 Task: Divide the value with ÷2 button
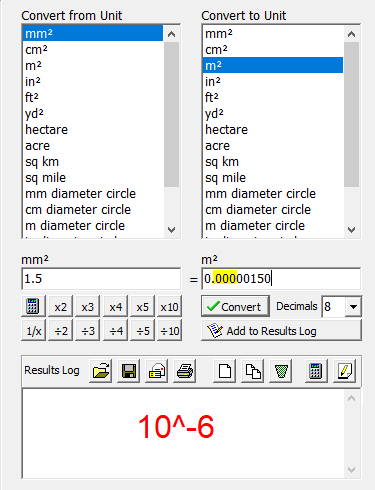pos(60,331)
